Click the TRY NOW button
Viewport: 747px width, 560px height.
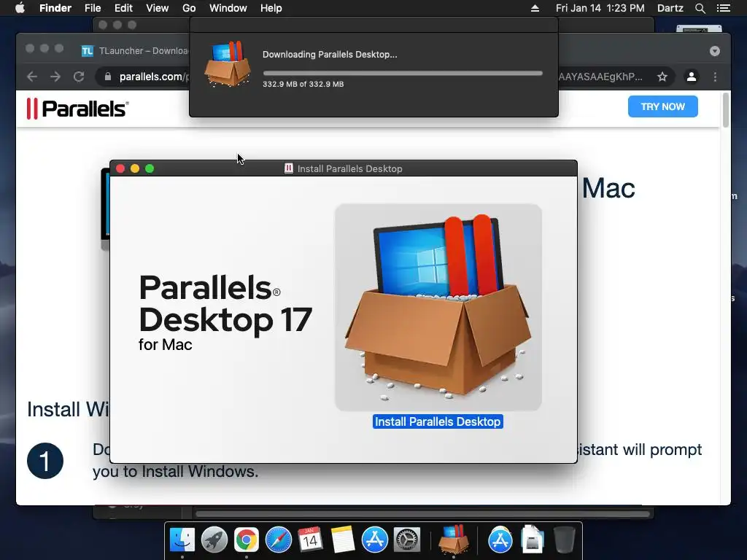click(x=662, y=106)
